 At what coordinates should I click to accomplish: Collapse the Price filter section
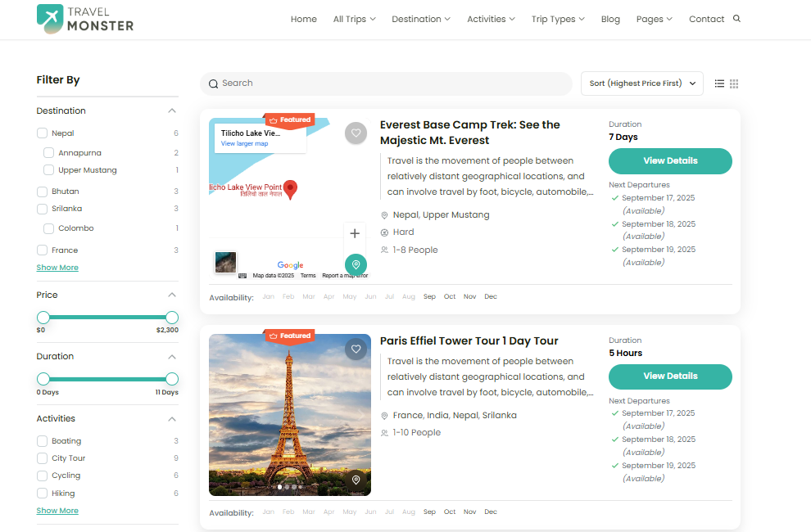click(x=172, y=295)
